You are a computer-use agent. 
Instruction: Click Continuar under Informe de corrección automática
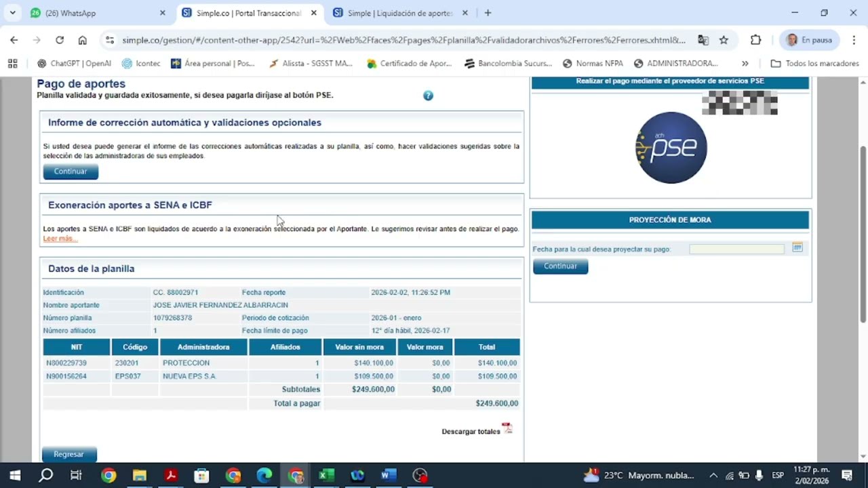[x=71, y=171]
